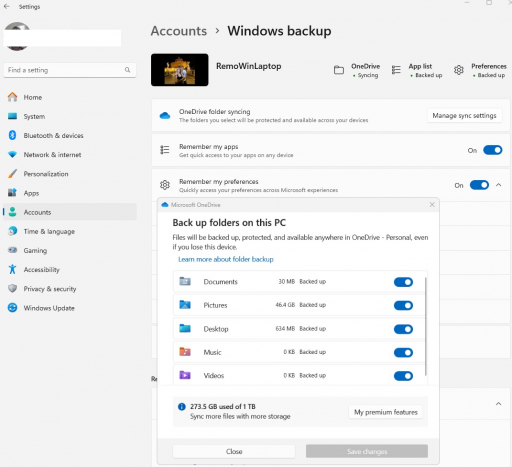Click the user profile avatar
The height and width of the screenshot is (467, 512).
[17, 36]
